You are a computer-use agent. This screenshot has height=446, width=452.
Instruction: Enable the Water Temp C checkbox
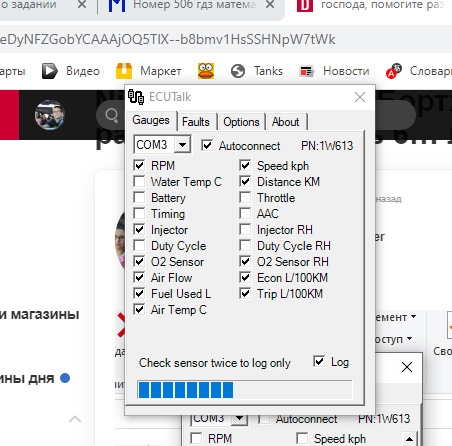pyautogui.click(x=139, y=181)
